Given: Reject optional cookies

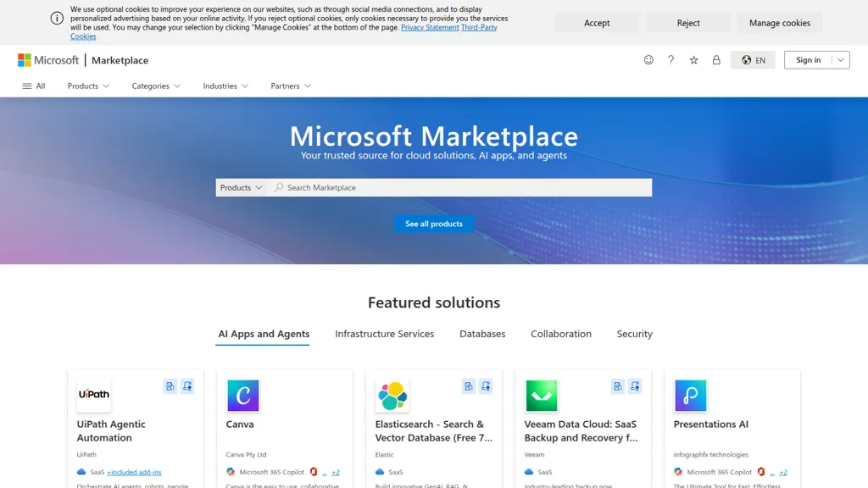Looking at the screenshot, I should (688, 23).
